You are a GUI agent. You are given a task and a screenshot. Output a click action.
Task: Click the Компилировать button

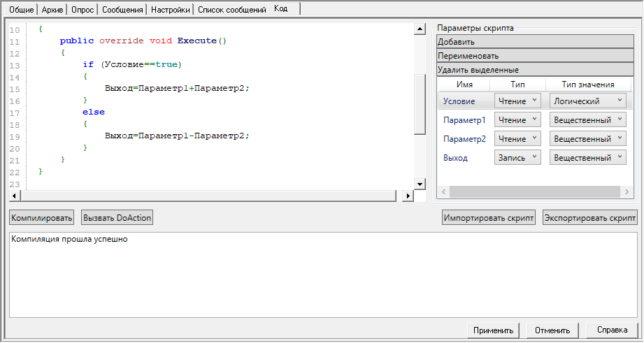pyautogui.click(x=41, y=217)
